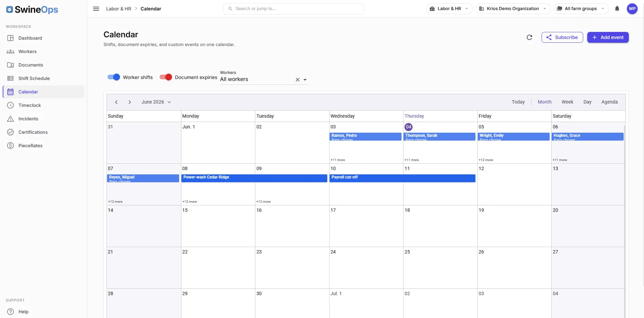The image size is (644, 318).
Task: Open Dashboard icon in sidebar
Action: [10, 38]
